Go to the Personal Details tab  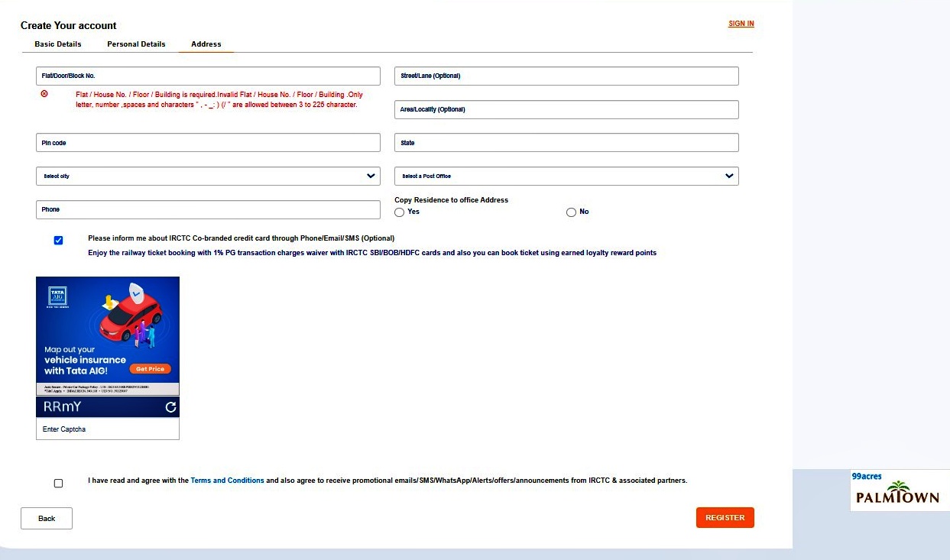[x=136, y=44]
